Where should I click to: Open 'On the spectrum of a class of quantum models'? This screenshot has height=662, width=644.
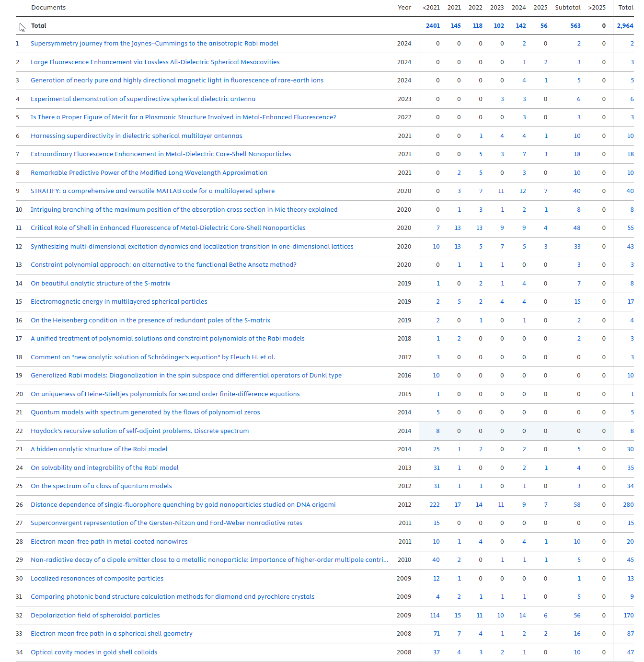pyautogui.click(x=101, y=486)
